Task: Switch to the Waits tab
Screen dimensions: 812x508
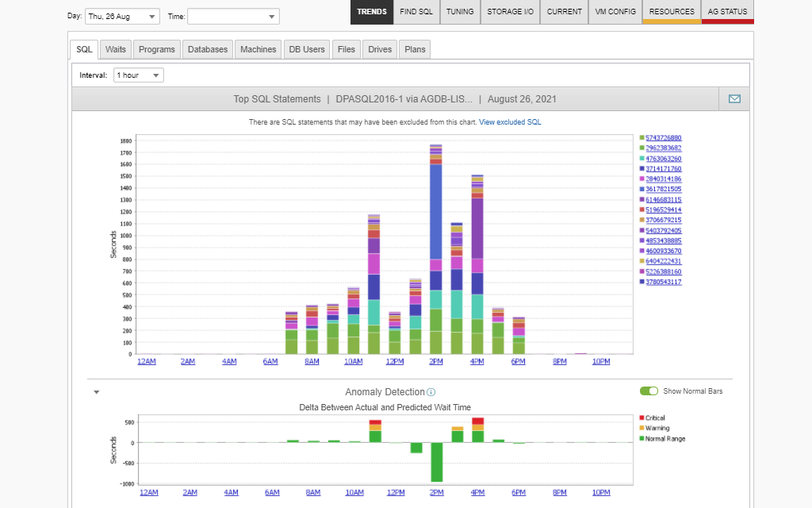Action: (116, 49)
